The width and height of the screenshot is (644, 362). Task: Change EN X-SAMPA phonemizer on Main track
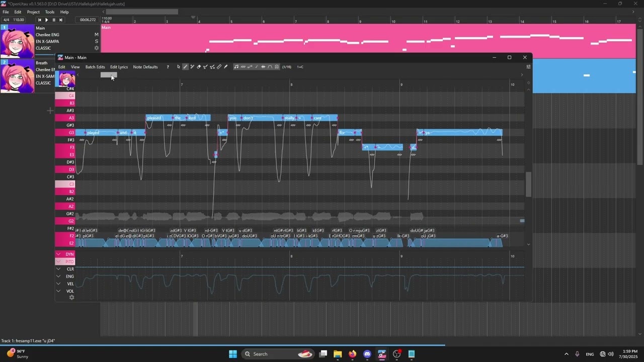(x=47, y=41)
